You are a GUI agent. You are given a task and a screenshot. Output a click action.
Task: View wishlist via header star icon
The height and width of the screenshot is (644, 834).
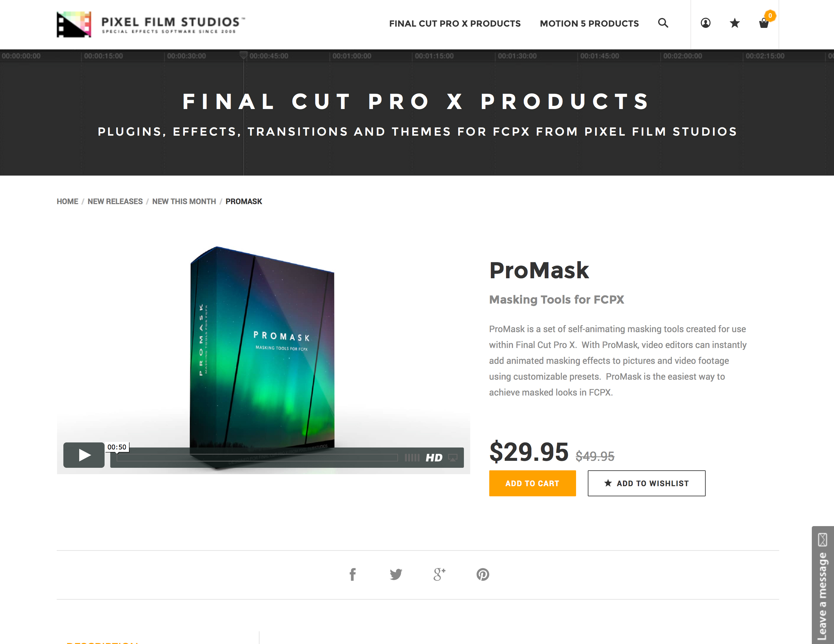click(734, 23)
